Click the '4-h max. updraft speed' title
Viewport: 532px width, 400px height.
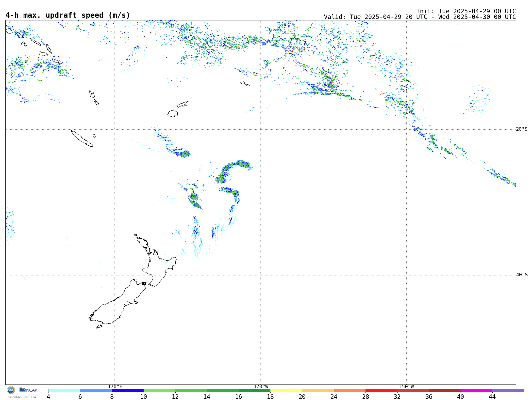(68, 15)
